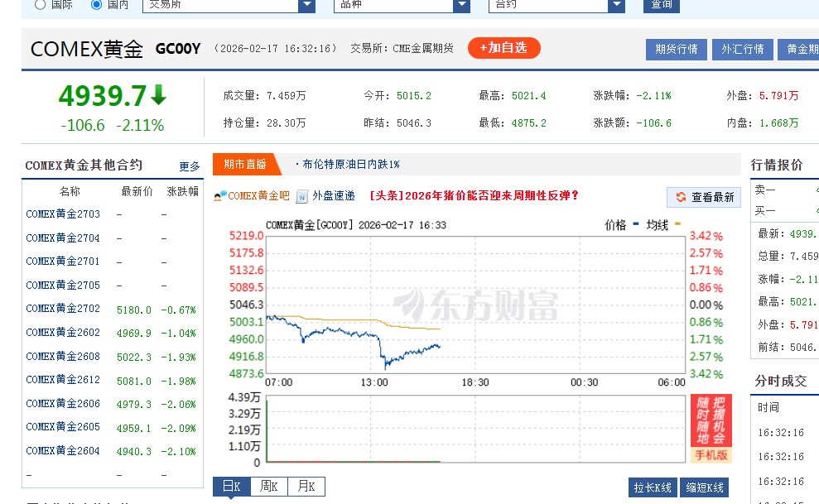Switch to the 月K tab
This screenshot has height=504, width=819.
(x=305, y=487)
